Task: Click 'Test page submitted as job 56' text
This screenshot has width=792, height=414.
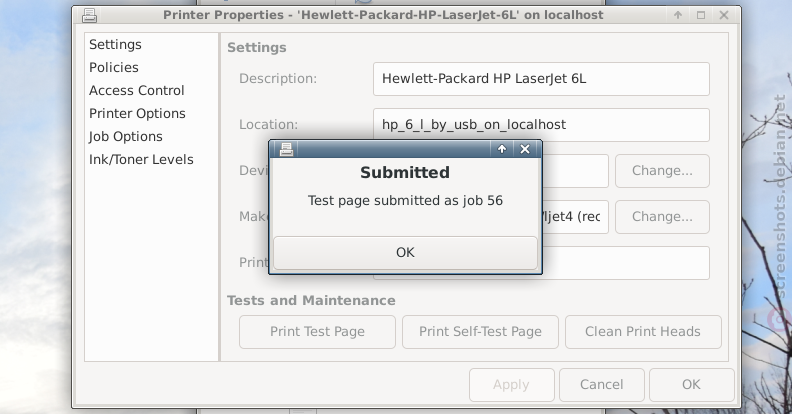Action: click(405, 200)
